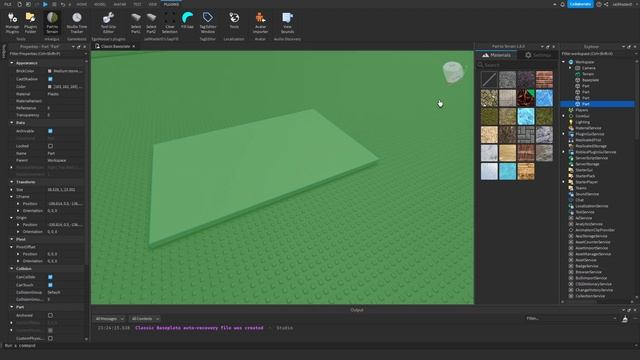The height and width of the screenshot is (360, 640).
Task: Click the Color property swatch
Action: (50, 87)
